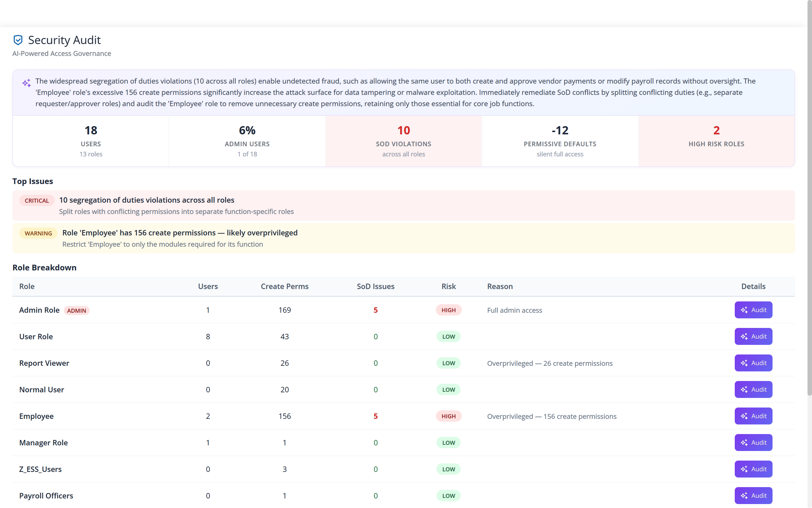Select the Normal User row name
This screenshot has width=812, height=508.
[42, 389]
